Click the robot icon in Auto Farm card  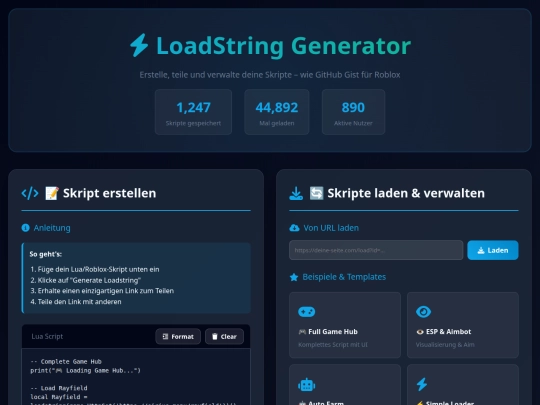click(307, 385)
